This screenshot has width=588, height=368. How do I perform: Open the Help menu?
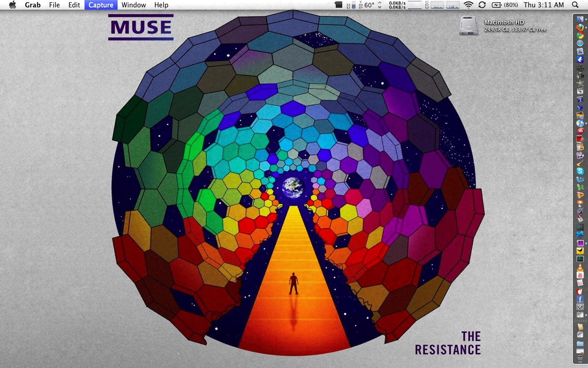(x=161, y=5)
